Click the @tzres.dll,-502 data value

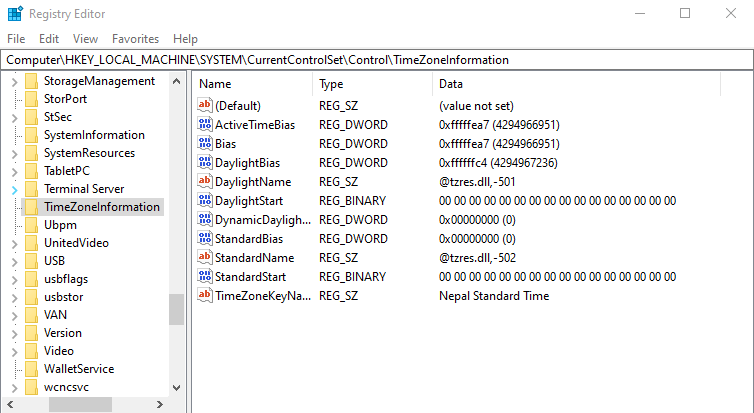477,258
